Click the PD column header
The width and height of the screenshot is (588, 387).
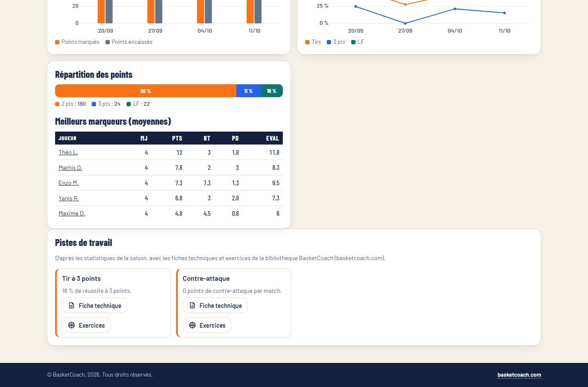[235, 138]
